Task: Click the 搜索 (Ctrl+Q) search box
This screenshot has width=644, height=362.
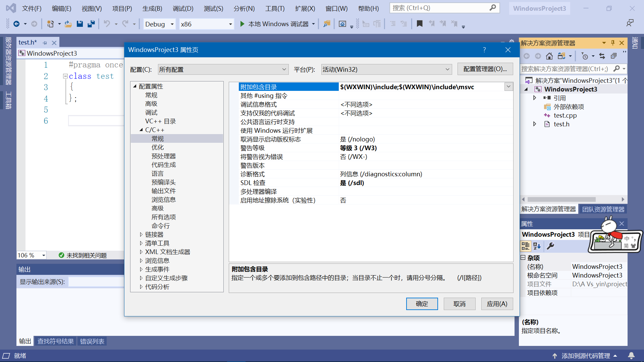Action: [444, 8]
